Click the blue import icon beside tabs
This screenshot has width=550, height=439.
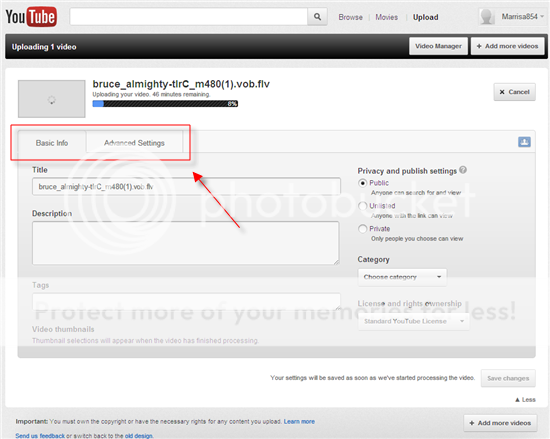524,142
